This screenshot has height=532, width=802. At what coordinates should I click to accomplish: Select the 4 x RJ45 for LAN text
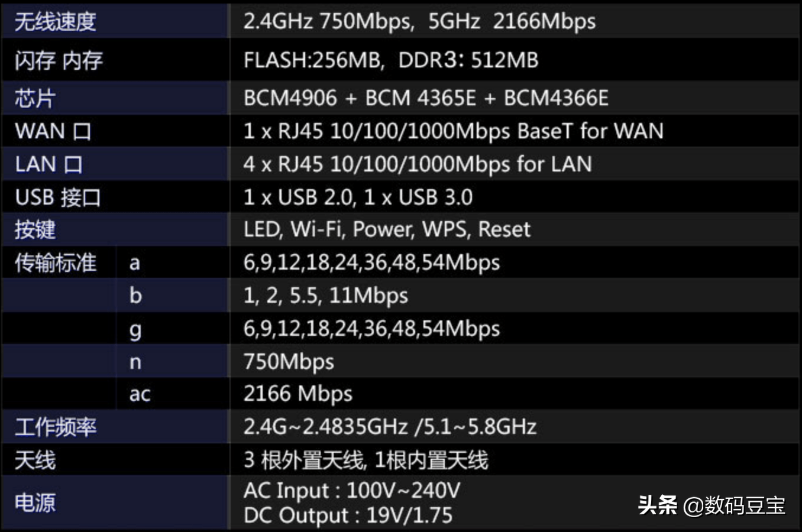(418, 164)
